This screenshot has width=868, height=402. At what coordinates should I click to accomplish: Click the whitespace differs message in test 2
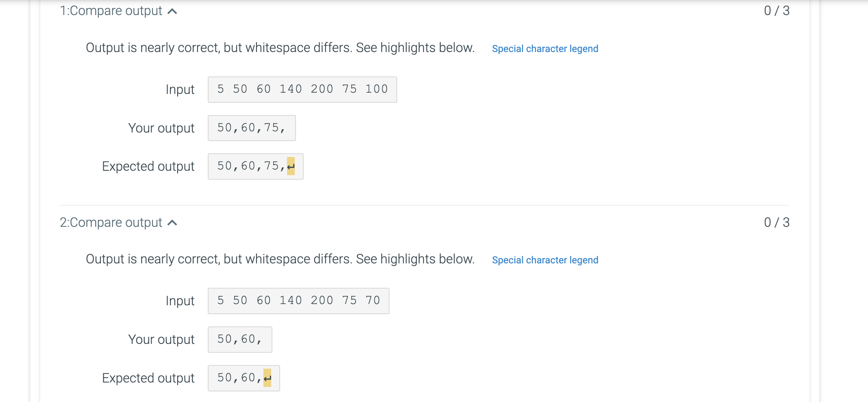(x=280, y=259)
